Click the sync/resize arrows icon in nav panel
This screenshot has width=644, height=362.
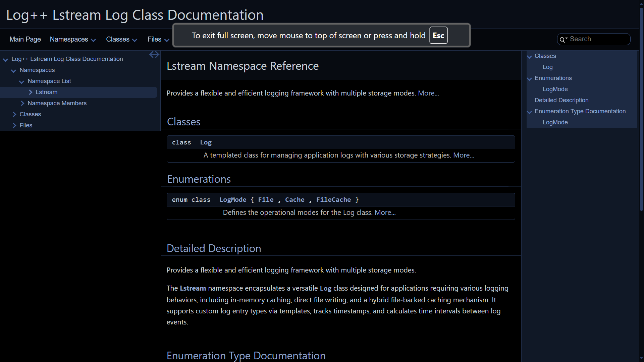point(154,55)
